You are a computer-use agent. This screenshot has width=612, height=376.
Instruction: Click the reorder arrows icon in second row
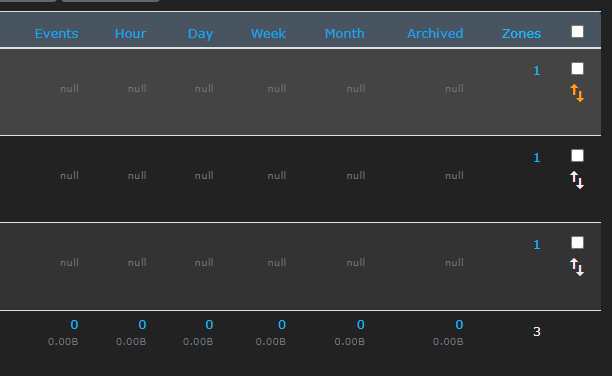(x=577, y=180)
